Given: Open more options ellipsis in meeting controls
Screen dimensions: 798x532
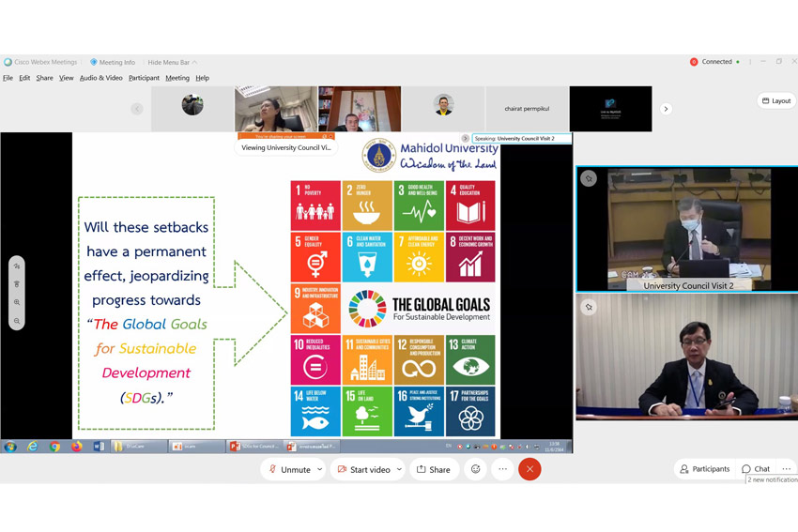Looking at the screenshot, I should (502, 469).
